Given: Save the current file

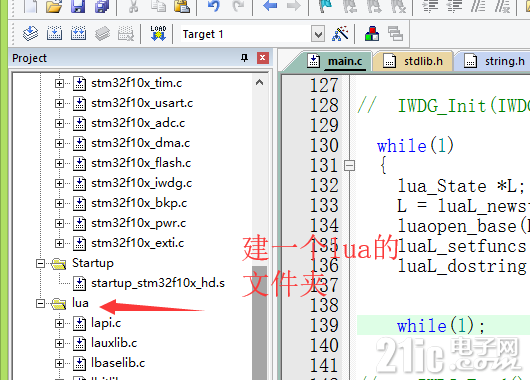Looking at the screenshot, I should (x=78, y=6).
